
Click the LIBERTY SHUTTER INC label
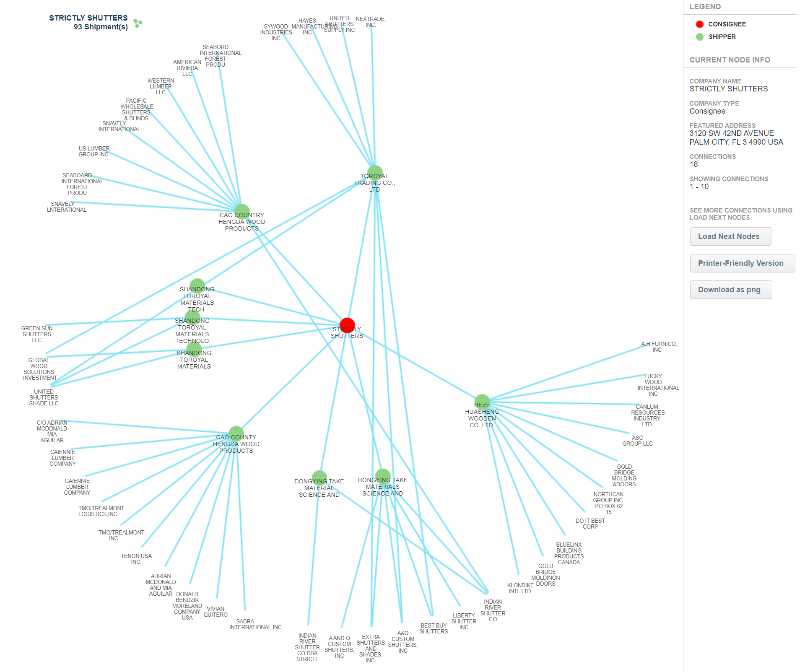(464, 621)
